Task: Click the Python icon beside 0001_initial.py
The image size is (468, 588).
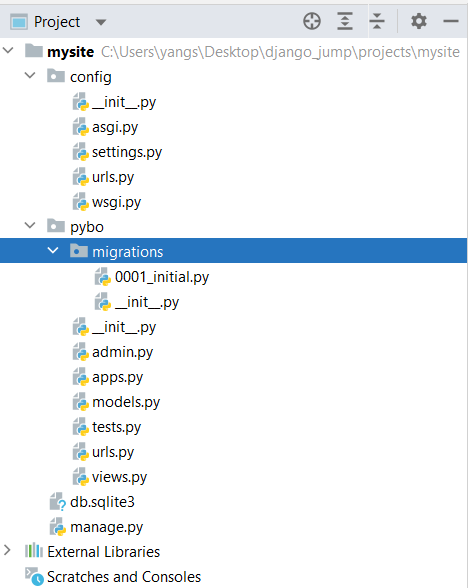Action: 103,277
